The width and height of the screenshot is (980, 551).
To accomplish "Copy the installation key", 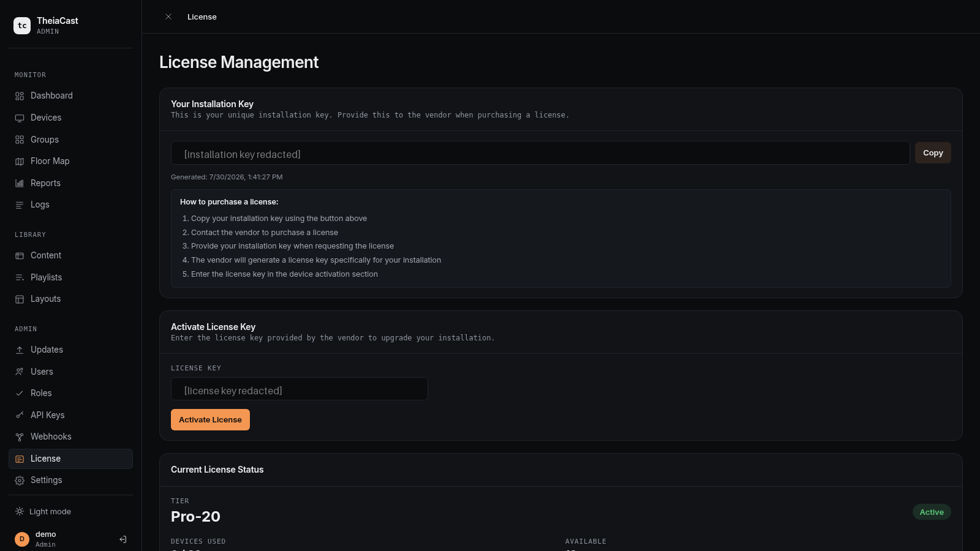I will point(933,153).
